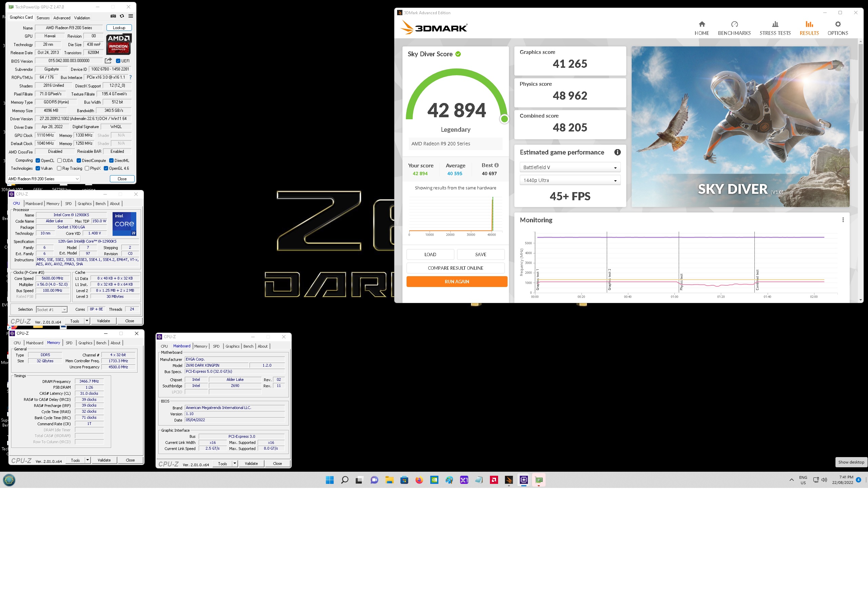Click the BIOS export share icon in GPU-Z

pyautogui.click(x=108, y=61)
